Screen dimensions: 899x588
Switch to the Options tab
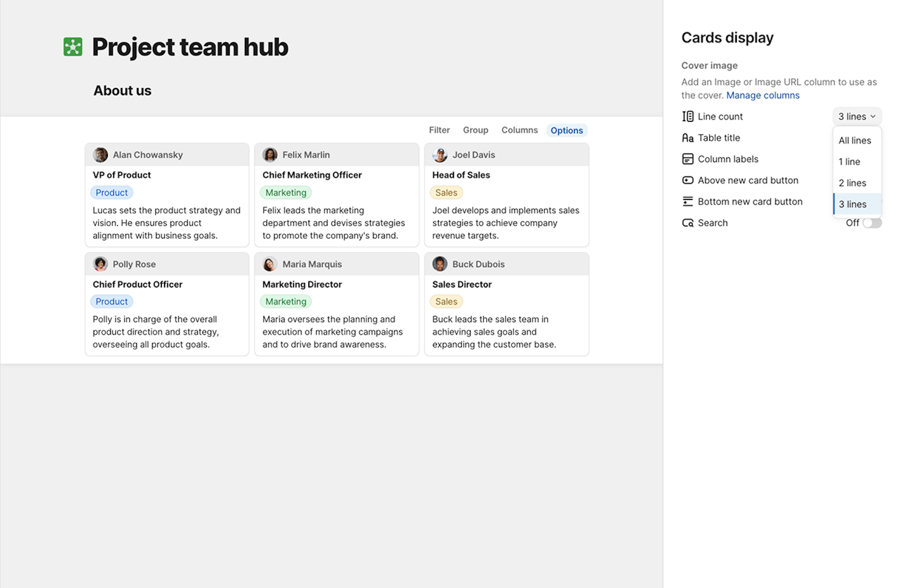click(x=566, y=130)
